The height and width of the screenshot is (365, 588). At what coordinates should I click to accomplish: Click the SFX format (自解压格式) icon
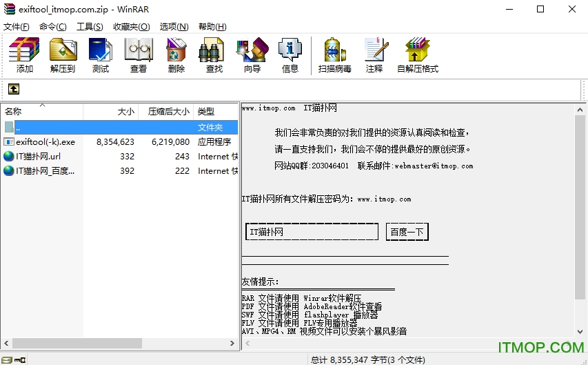(417, 55)
